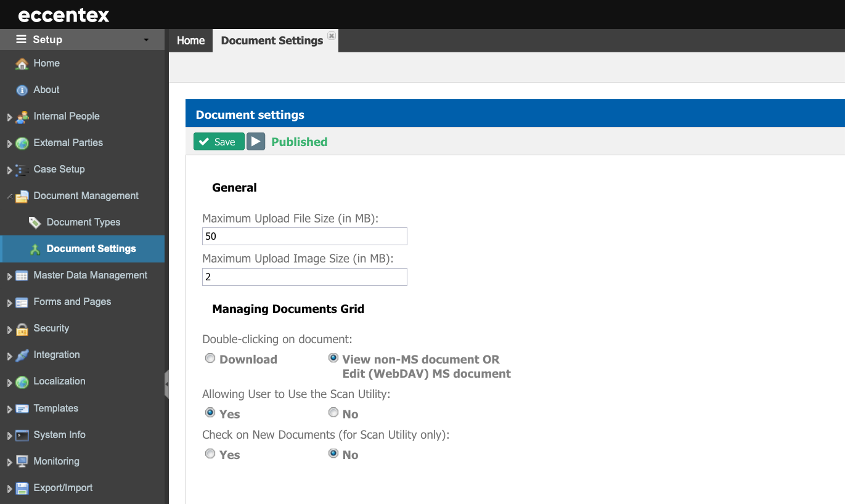Collapse the sidebar using the splitter handle
Image resolution: width=845 pixels, height=504 pixels.
tap(166, 384)
